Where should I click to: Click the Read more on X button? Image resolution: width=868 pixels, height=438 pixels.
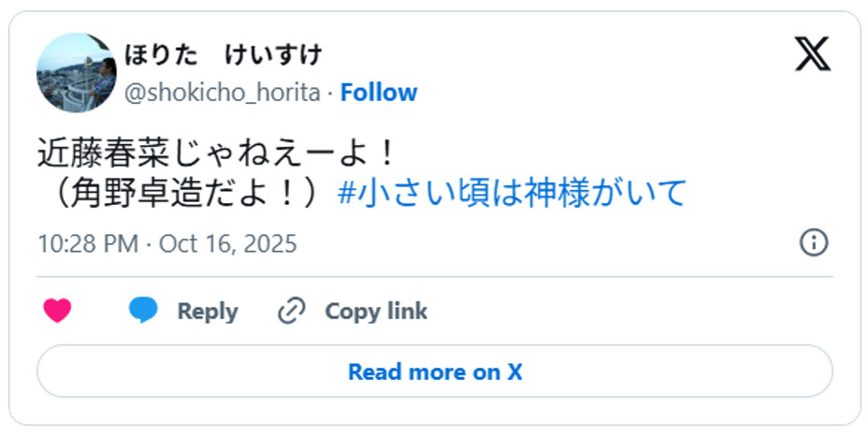click(434, 372)
